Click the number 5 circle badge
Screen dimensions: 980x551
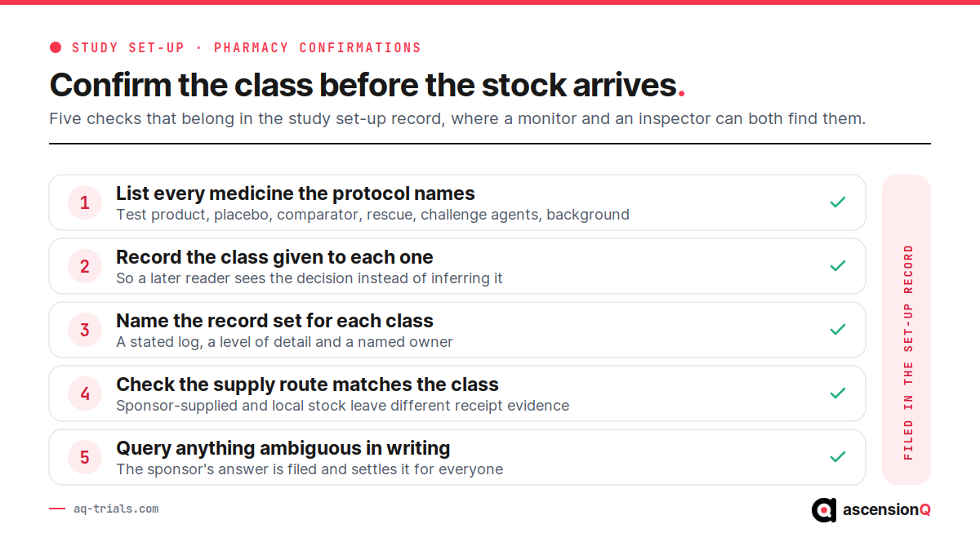tap(85, 457)
